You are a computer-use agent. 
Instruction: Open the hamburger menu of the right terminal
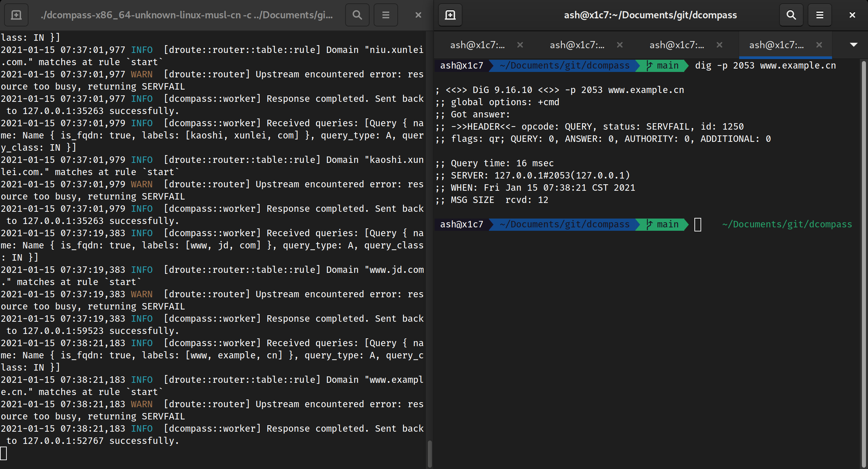(x=820, y=15)
